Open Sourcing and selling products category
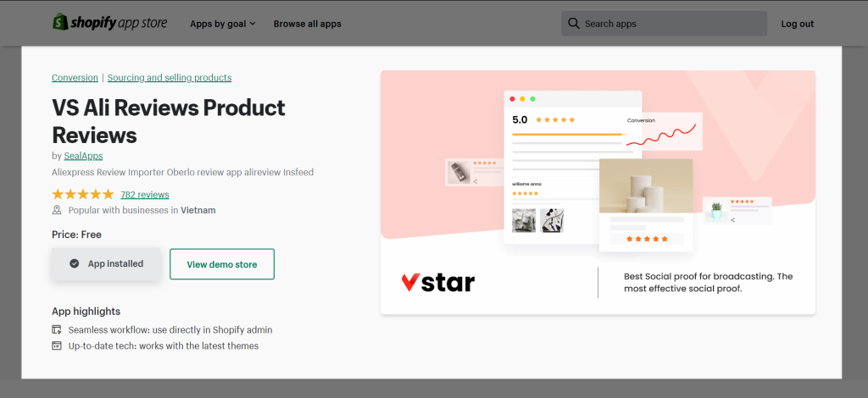The width and height of the screenshot is (868, 398). click(x=170, y=77)
